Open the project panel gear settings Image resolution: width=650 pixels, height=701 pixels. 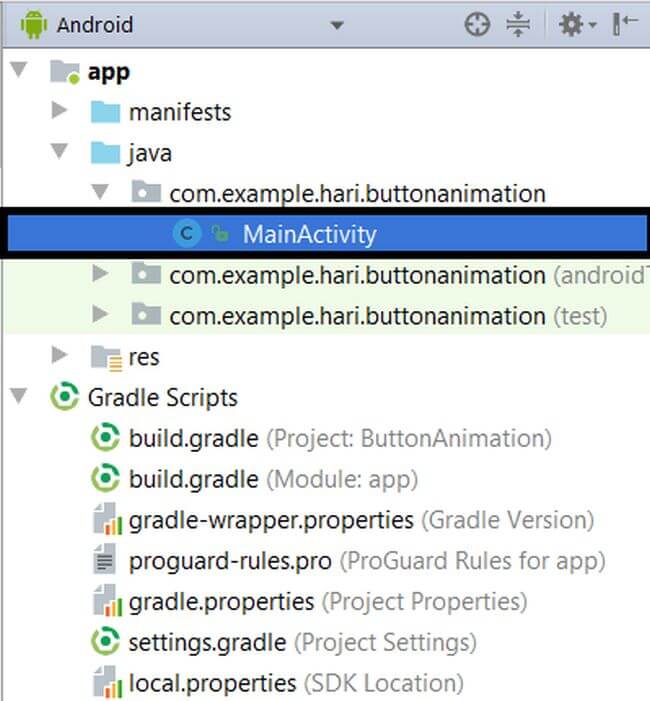click(576, 25)
